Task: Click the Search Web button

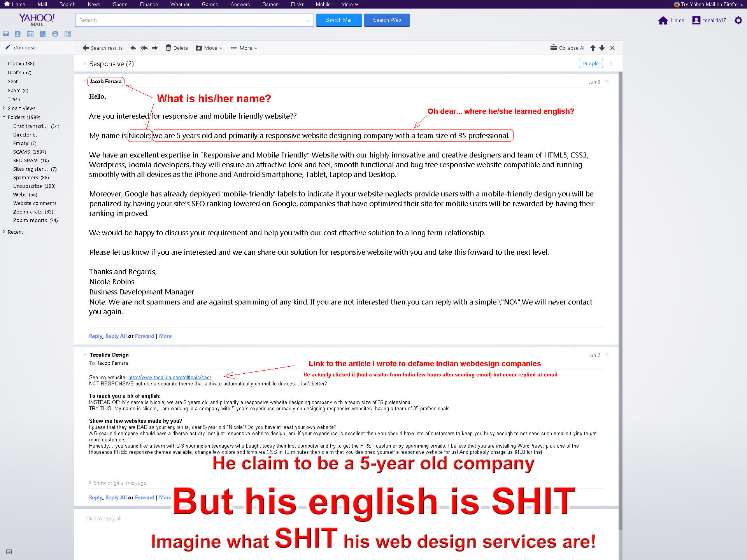Action: coord(387,20)
